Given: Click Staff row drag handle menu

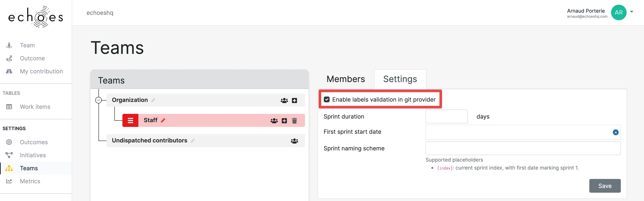Looking at the screenshot, I should [130, 120].
